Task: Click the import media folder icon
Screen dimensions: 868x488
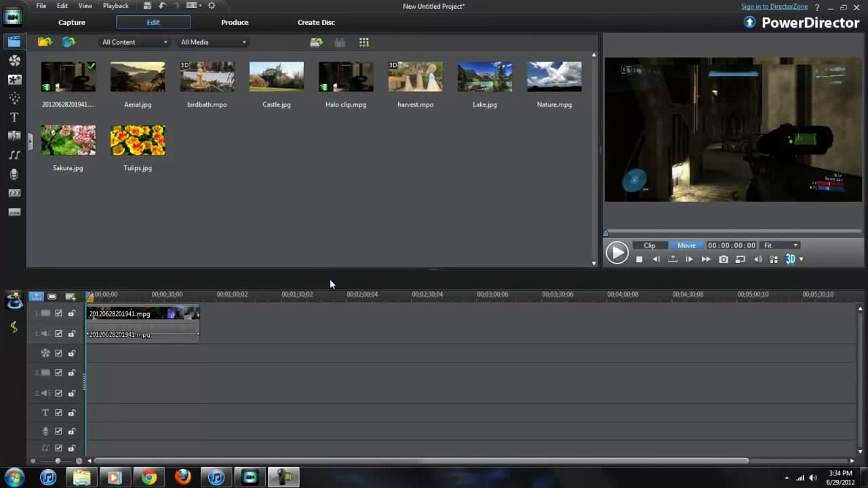Action: point(45,42)
